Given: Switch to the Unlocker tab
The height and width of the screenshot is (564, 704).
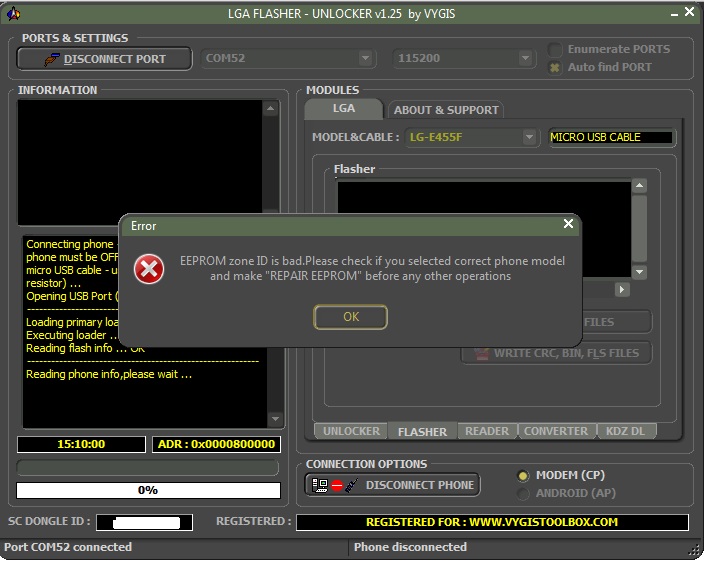Looking at the screenshot, I should tap(351, 431).
